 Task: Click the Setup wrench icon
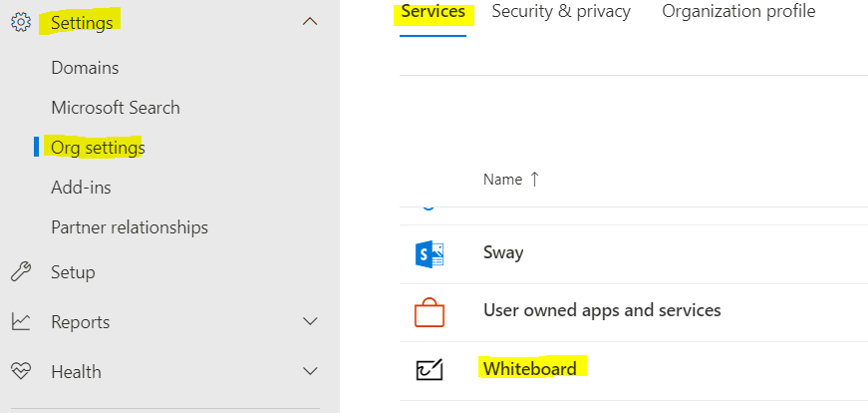point(21,272)
